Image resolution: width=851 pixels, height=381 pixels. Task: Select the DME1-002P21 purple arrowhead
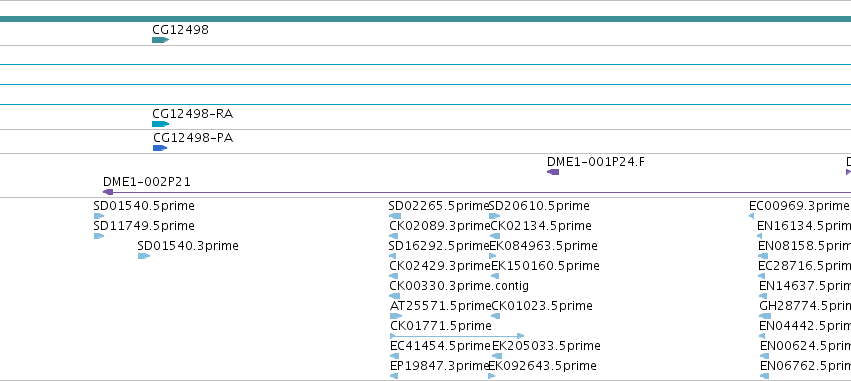[108, 192]
